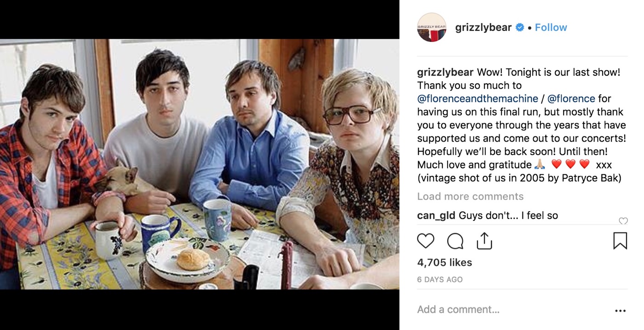Open the comment speech bubble icon
Viewport: 644px width, 330px height.
point(455,241)
